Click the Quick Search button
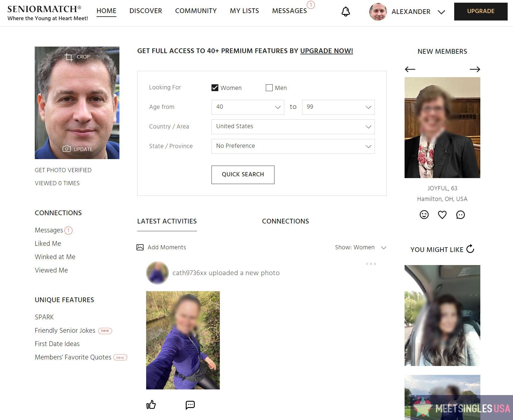 click(243, 175)
